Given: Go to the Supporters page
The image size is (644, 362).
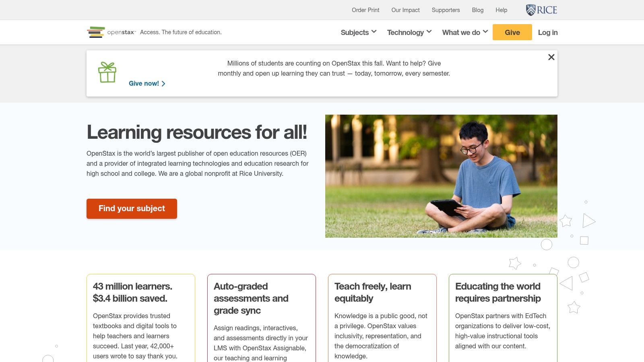Looking at the screenshot, I should click(x=446, y=10).
